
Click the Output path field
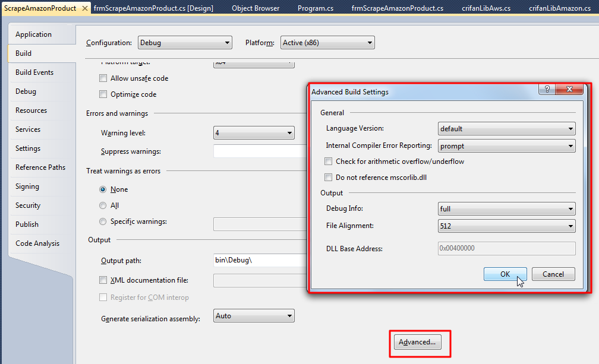point(260,260)
